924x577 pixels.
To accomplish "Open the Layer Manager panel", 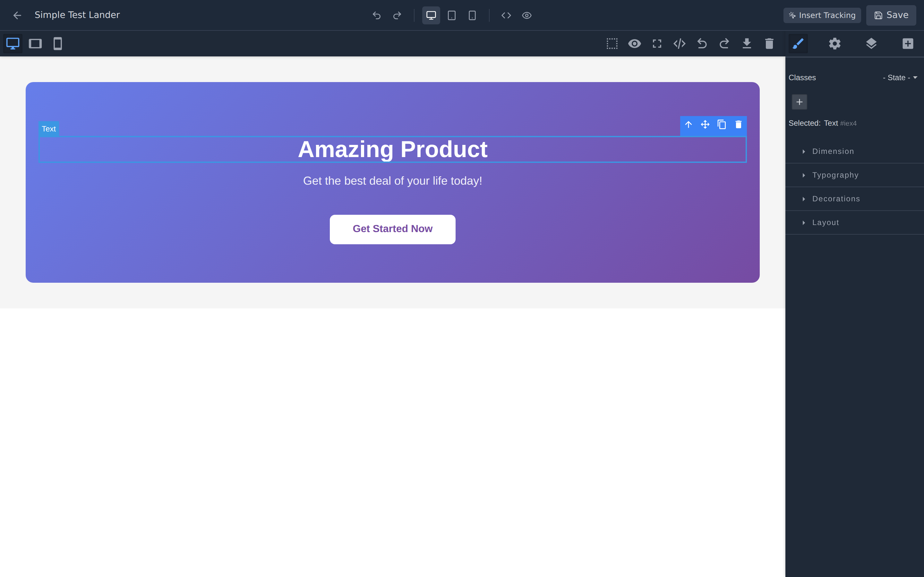I will [x=871, y=44].
